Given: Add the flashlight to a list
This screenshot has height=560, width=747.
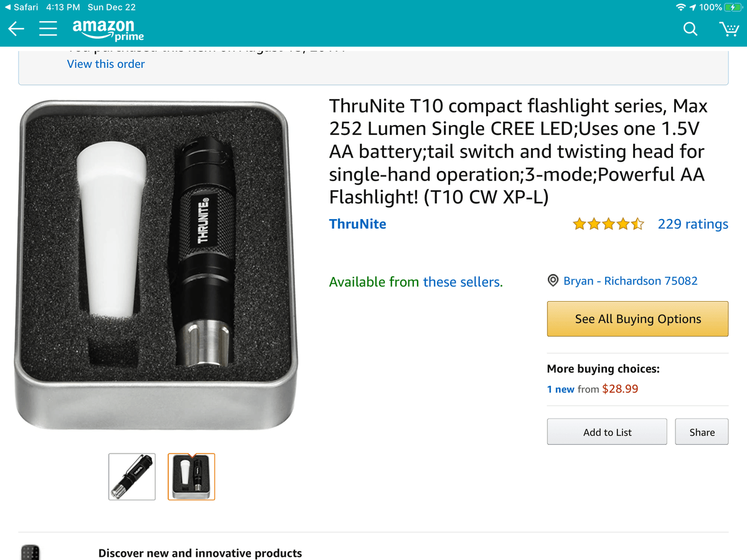Looking at the screenshot, I should coord(607,432).
